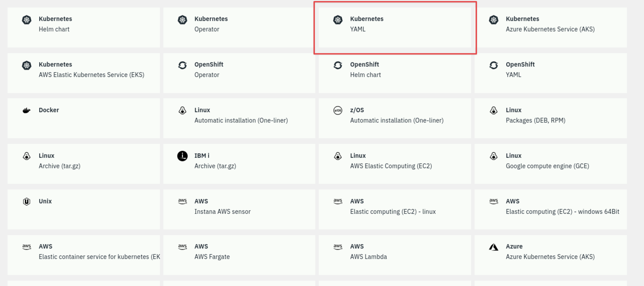Open Kubernetes AWS Elastic Kubernetes Service tile
This screenshot has width=644, height=286.
(x=83, y=73)
